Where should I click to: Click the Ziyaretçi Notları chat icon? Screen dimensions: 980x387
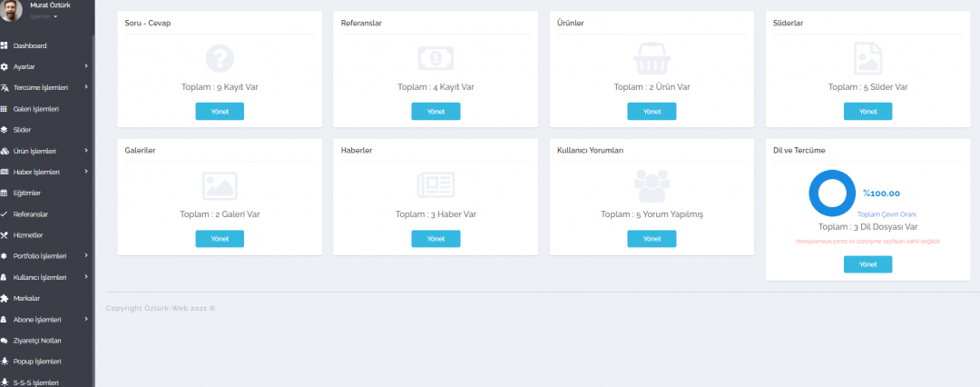(4, 341)
